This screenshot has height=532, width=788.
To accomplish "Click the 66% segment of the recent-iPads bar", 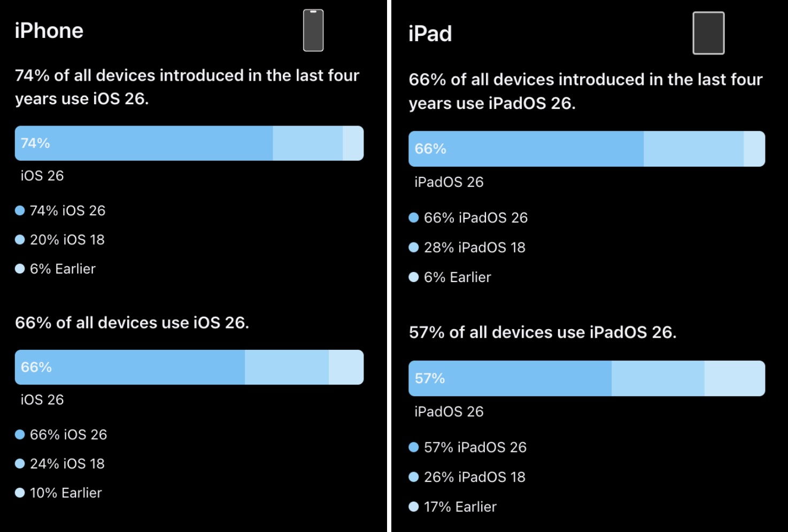I will (526, 148).
